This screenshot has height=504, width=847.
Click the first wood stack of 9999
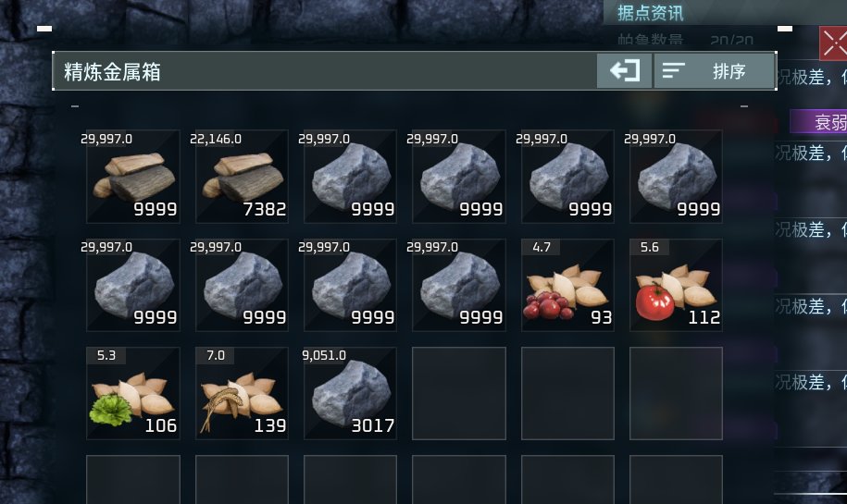tap(133, 177)
